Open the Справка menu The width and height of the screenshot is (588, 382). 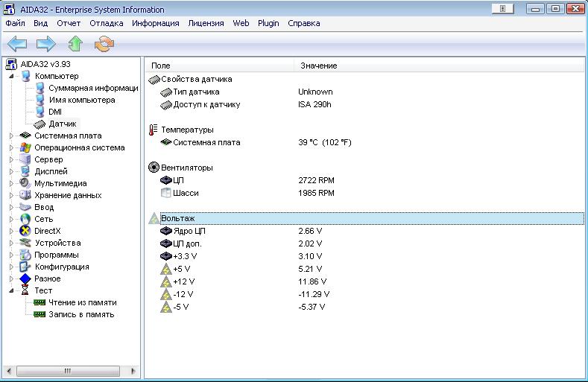[303, 23]
